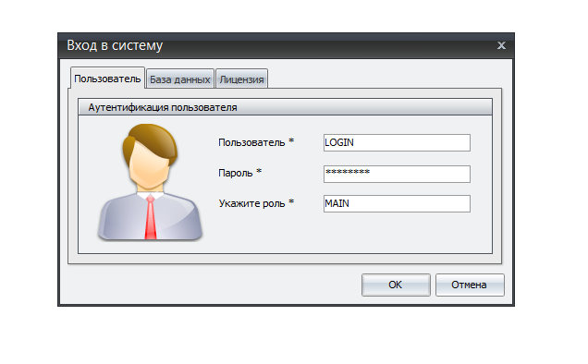
Task: Select the Укажите роль field with MAIN
Action: (x=397, y=203)
